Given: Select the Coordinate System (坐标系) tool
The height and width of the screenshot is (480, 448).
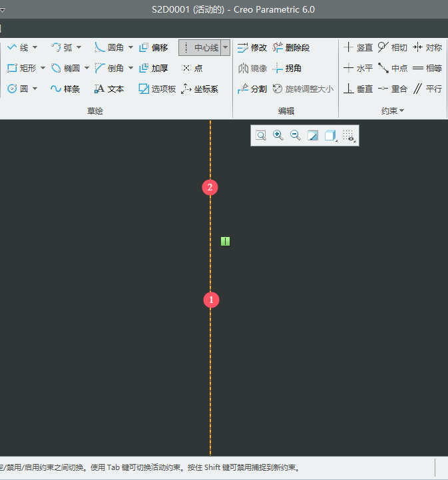Looking at the screenshot, I should coord(200,89).
